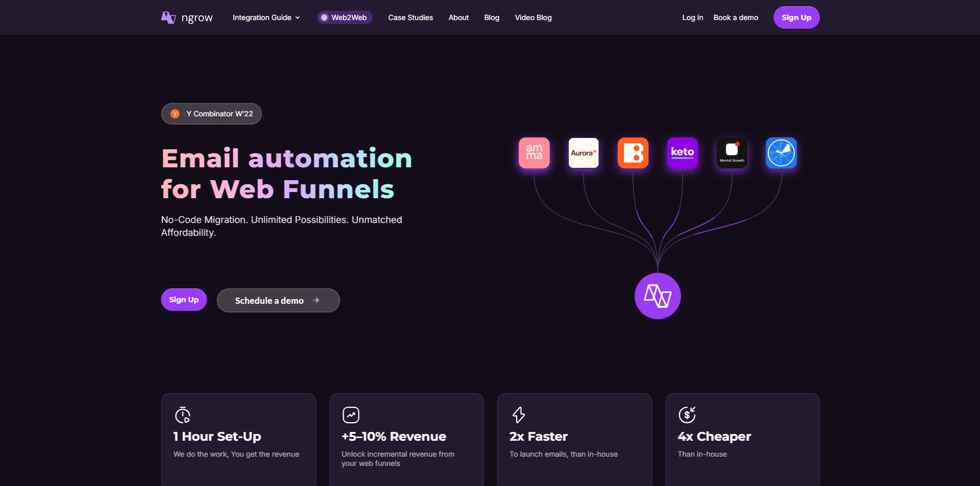Click the purple keto app icon
Image resolution: width=980 pixels, height=486 pixels.
pos(682,153)
